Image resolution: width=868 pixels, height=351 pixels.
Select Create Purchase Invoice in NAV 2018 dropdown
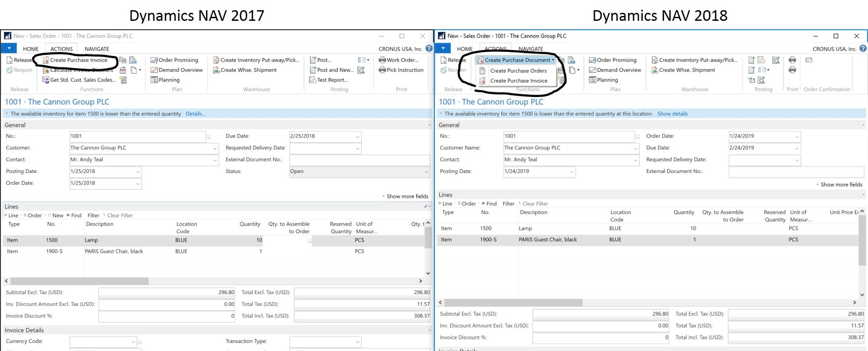click(518, 81)
